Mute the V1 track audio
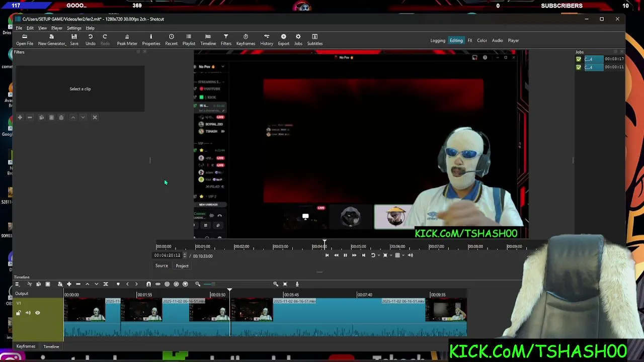 (x=28, y=313)
